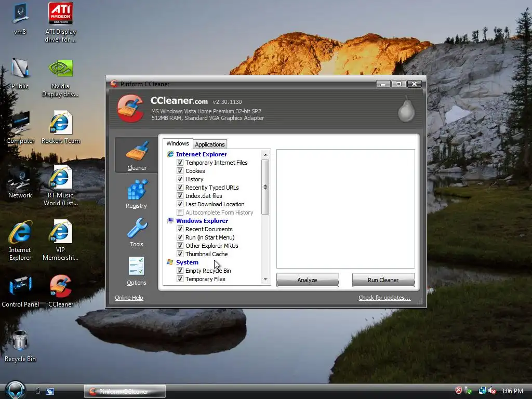This screenshot has height=399, width=532.
Task: Select the Rockers Team desktop shortcut
Action: pos(60,128)
